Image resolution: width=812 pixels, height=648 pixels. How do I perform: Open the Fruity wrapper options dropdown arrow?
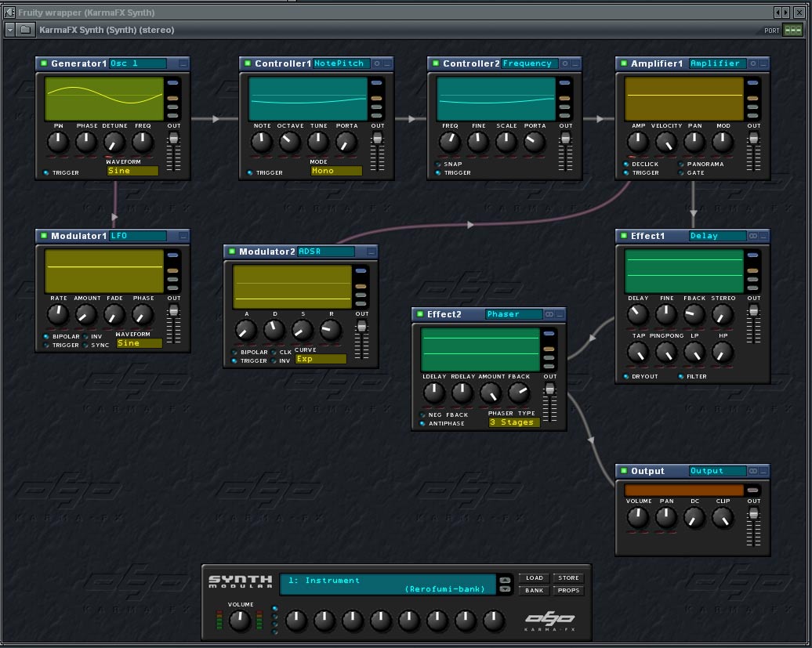pyautogui.click(x=10, y=30)
